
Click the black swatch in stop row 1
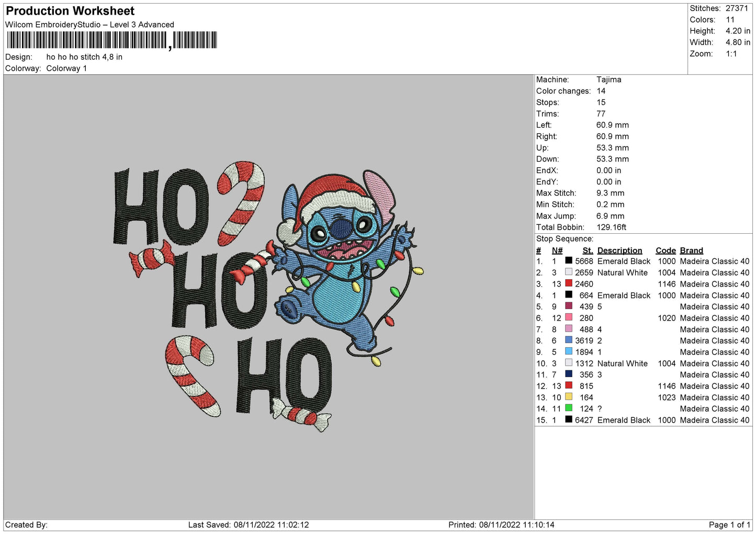[x=569, y=260]
